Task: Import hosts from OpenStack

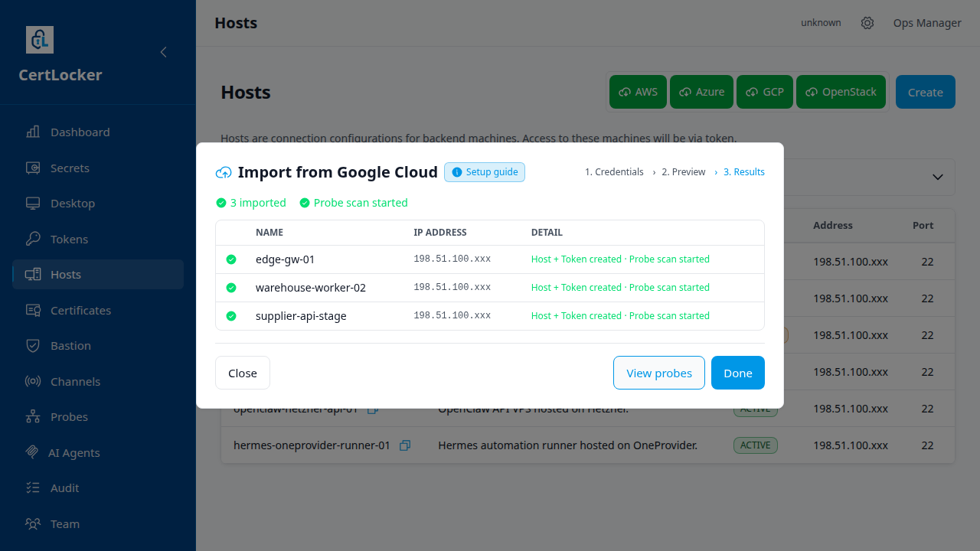Action: tap(841, 92)
